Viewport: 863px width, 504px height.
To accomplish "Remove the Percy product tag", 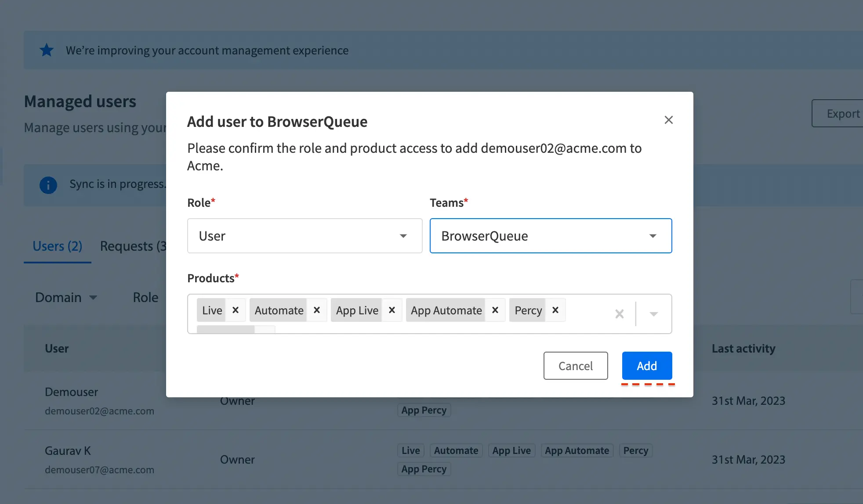I will pyautogui.click(x=555, y=310).
